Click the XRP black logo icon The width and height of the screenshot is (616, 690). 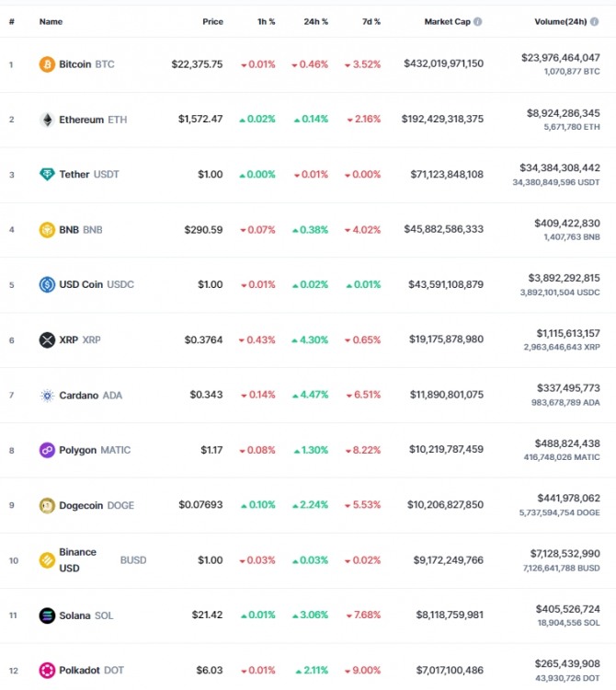[x=47, y=339]
